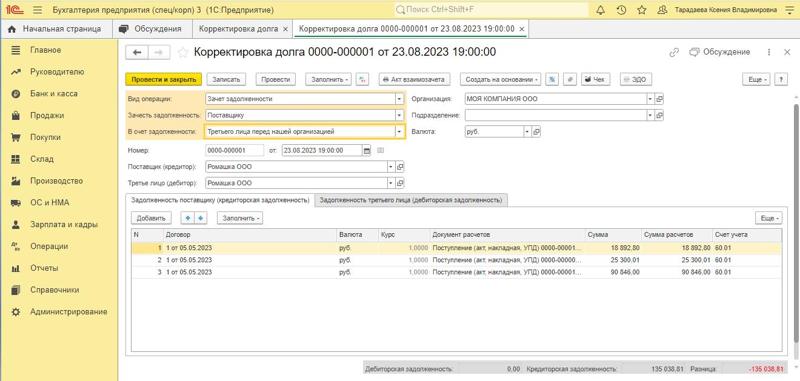Open Продажи section in sidebar
Image resolution: width=800 pixels, height=381 pixels.
[x=47, y=116]
